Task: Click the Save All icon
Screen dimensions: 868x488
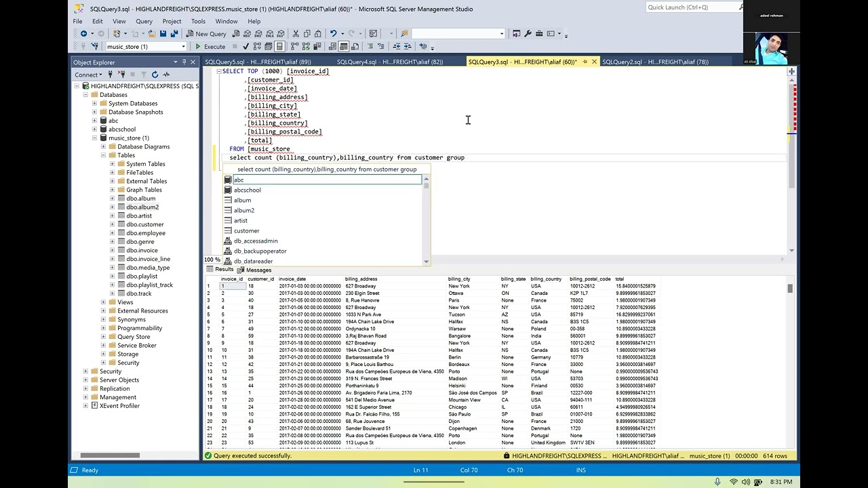Action: [174, 33]
